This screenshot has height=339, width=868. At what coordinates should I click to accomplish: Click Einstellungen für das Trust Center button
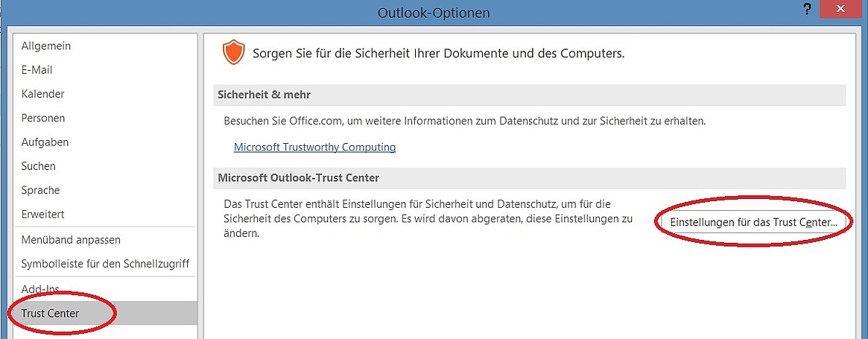tap(753, 221)
